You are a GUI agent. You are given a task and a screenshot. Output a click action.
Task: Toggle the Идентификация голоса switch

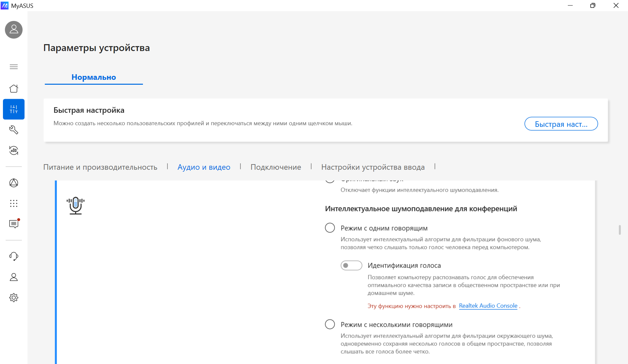pyautogui.click(x=351, y=265)
